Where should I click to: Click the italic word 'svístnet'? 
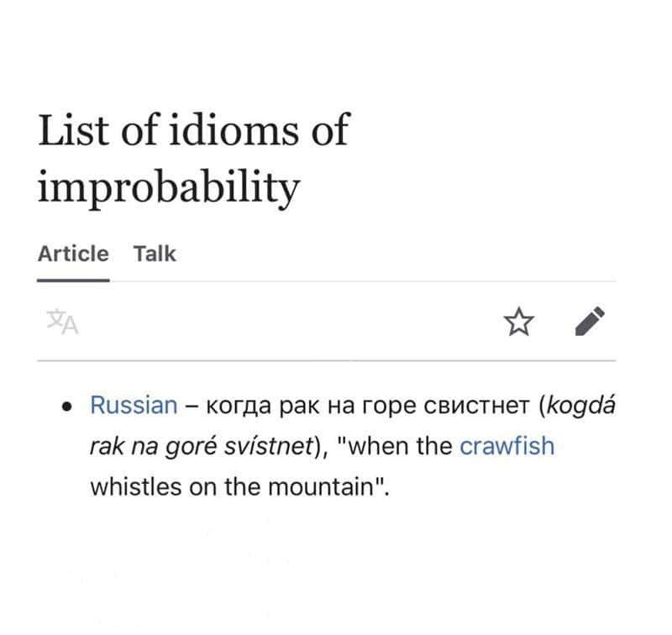pyautogui.click(x=269, y=446)
